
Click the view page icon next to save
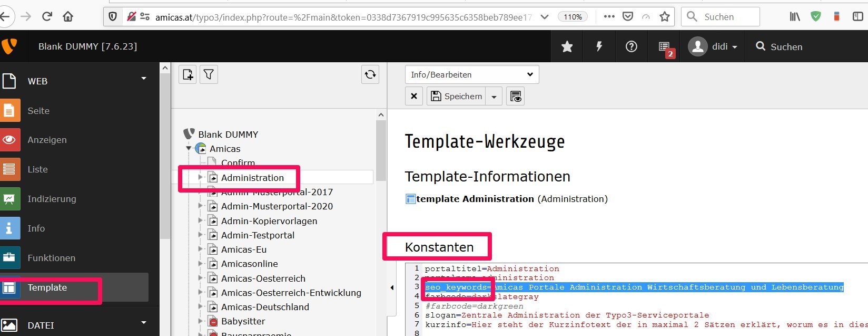point(515,96)
